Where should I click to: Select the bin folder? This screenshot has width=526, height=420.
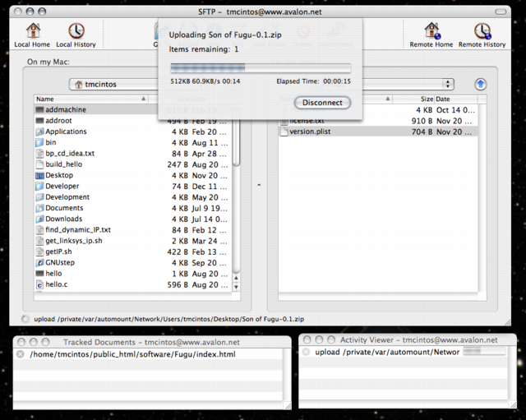pos(133,142)
